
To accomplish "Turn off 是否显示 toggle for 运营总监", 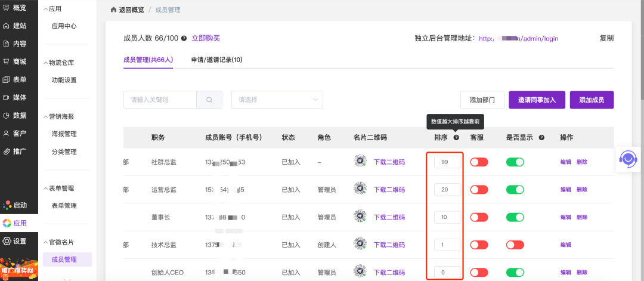I will coord(515,190).
